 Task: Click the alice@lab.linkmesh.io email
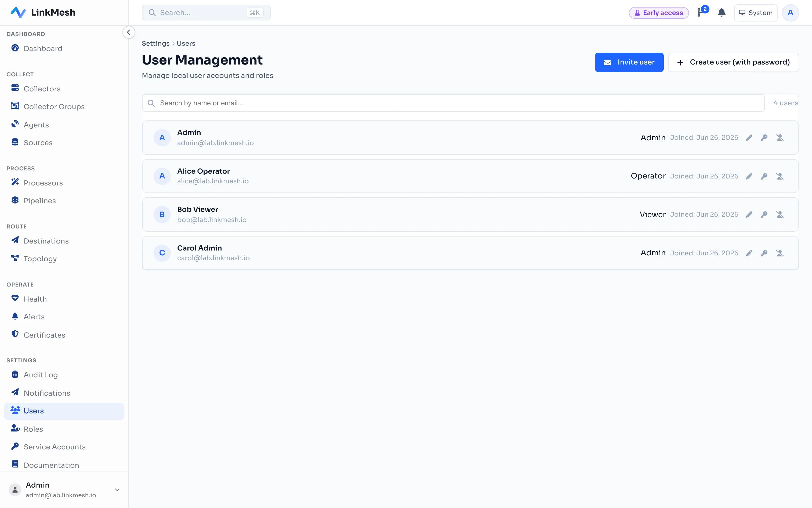pos(213,181)
